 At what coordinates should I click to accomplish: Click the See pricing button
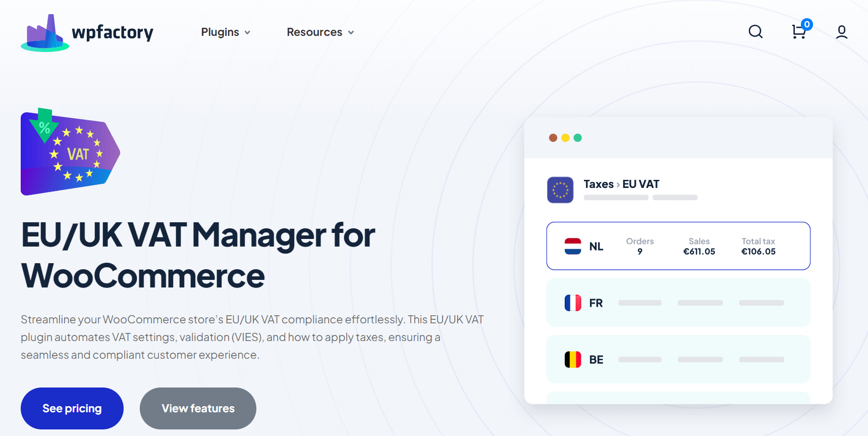[x=72, y=408]
